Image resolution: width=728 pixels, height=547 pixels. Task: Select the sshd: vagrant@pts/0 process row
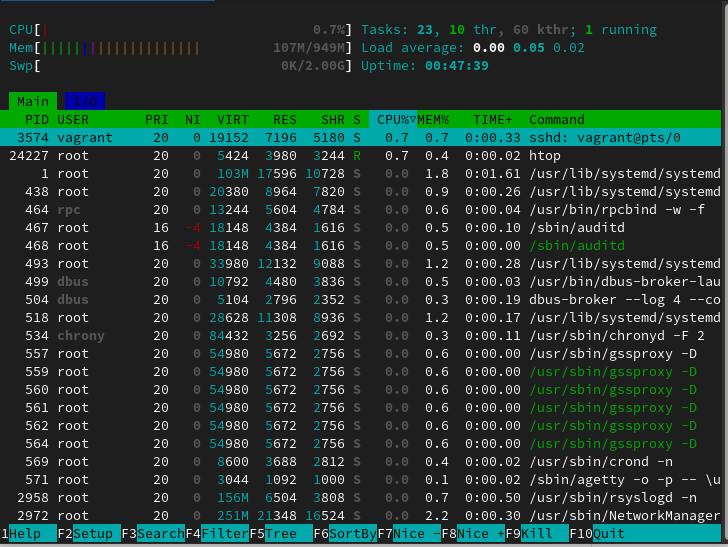[x=360, y=137]
